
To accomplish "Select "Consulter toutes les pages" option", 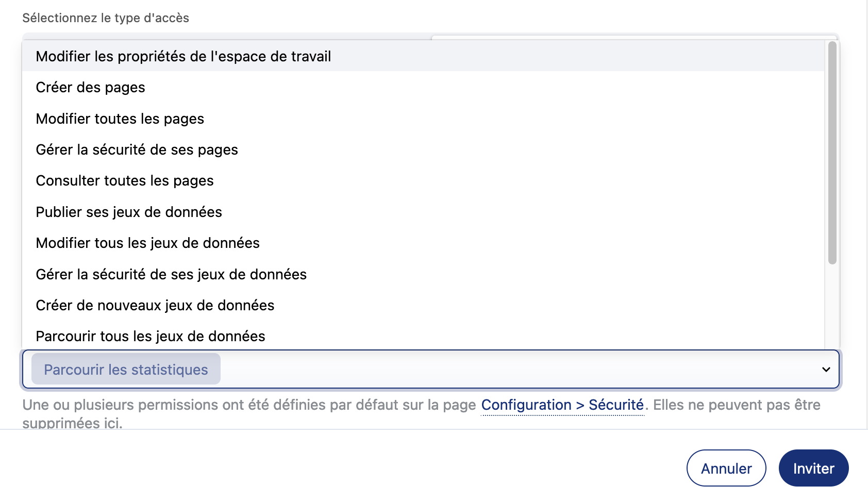I will pos(125,181).
